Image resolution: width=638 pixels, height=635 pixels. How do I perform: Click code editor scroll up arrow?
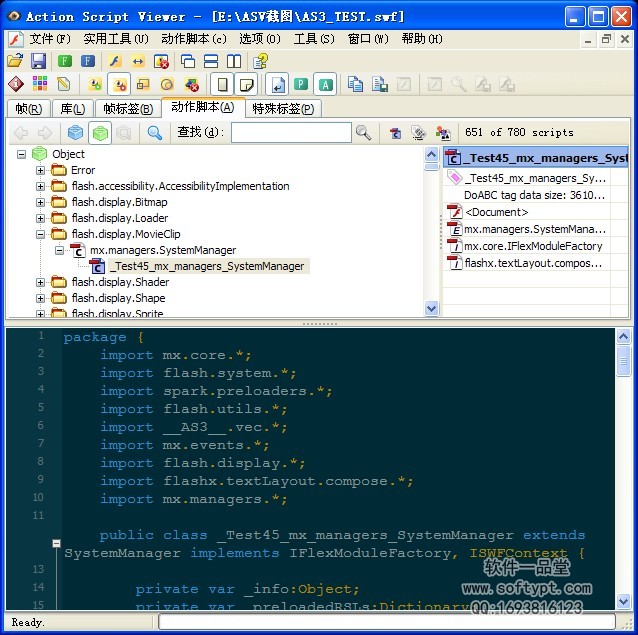[x=623, y=336]
